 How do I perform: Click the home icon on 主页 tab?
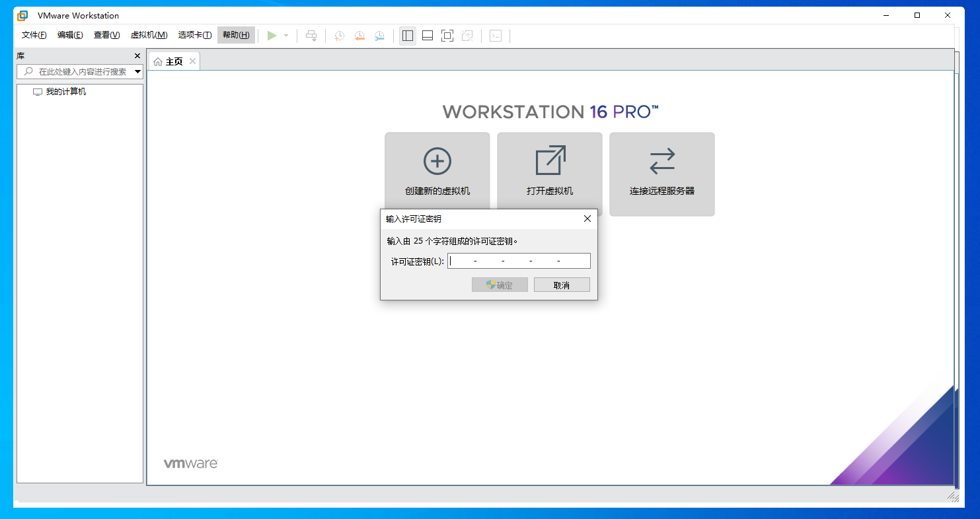pyautogui.click(x=158, y=61)
